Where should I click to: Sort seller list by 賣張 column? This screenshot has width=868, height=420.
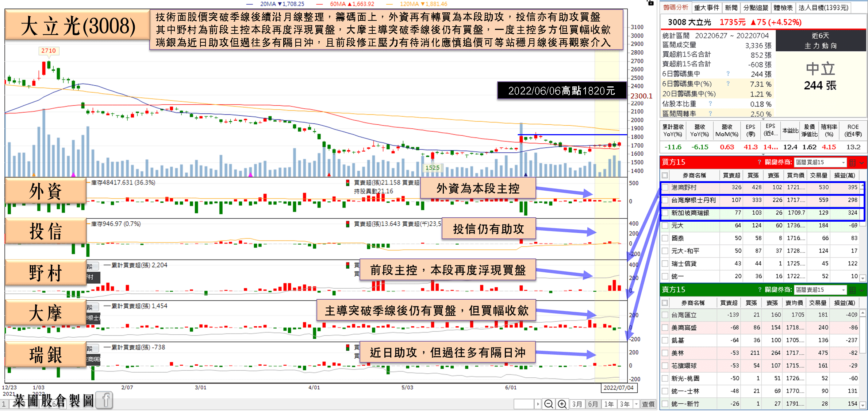pos(772,303)
